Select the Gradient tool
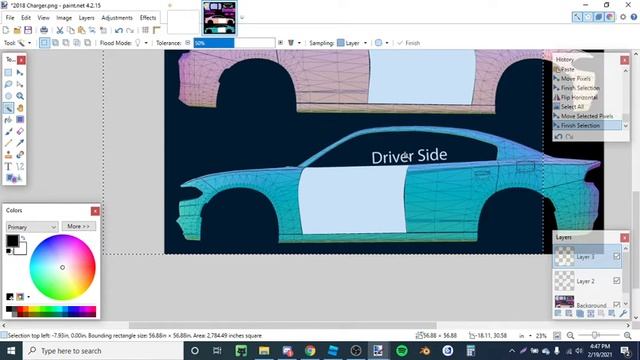640x360 pixels. [x=20, y=120]
